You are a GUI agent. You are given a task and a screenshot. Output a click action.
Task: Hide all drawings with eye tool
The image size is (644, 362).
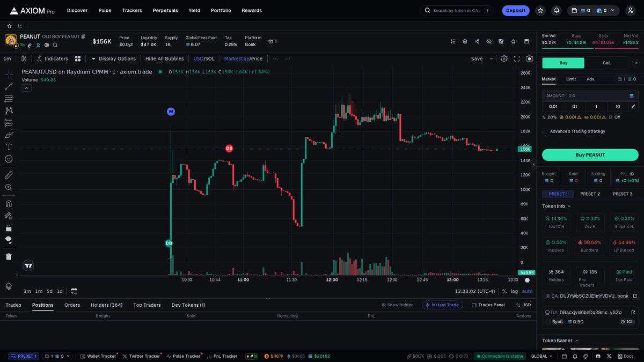[x=9, y=240]
